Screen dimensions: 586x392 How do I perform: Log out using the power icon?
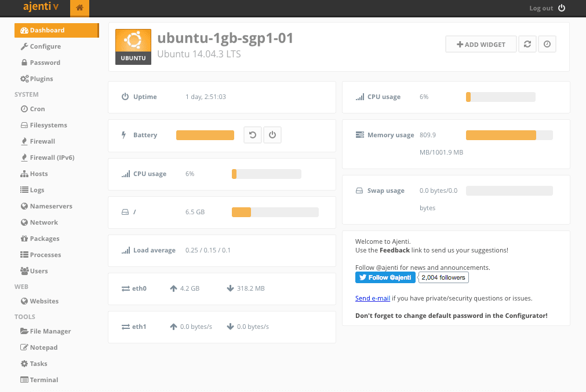tap(561, 8)
